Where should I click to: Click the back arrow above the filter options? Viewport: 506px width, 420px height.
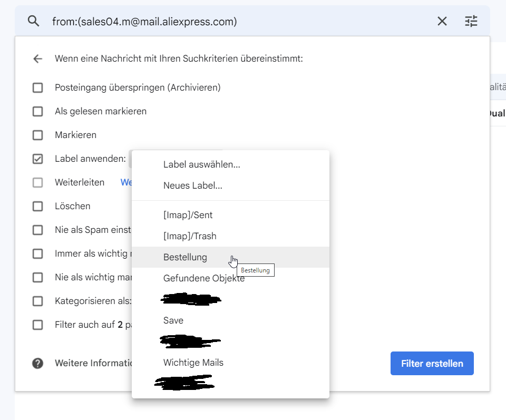(37, 58)
